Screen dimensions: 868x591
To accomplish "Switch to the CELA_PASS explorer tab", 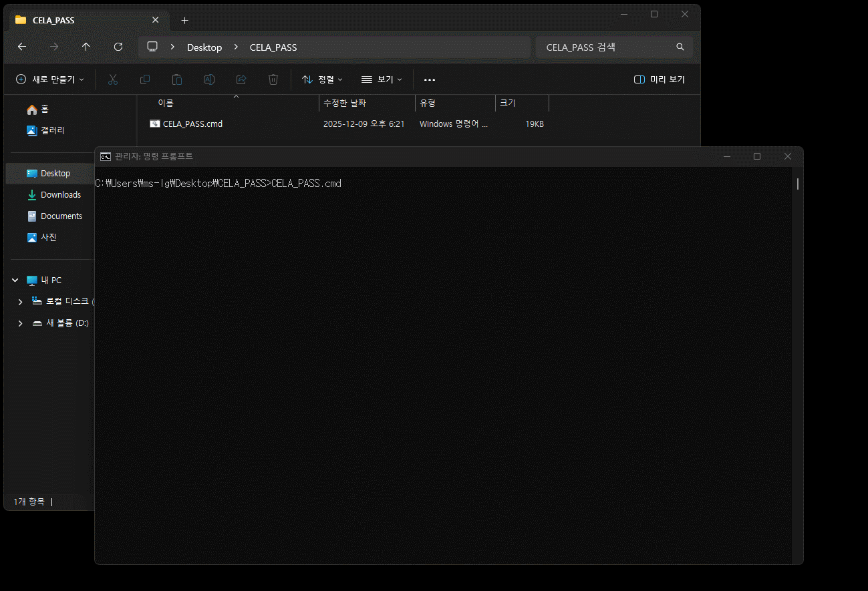I will [53, 20].
